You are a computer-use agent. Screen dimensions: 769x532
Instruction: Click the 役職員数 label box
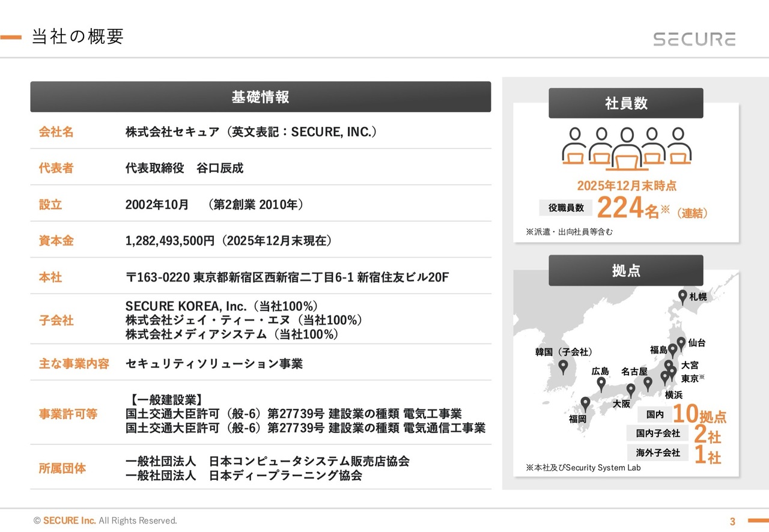pyautogui.click(x=565, y=208)
